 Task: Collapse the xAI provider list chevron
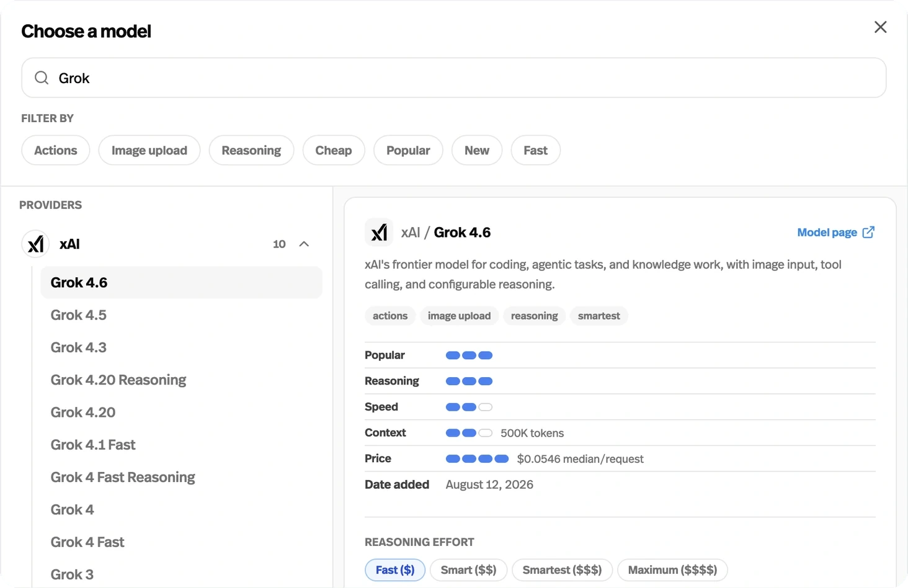[x=304, y=244]
